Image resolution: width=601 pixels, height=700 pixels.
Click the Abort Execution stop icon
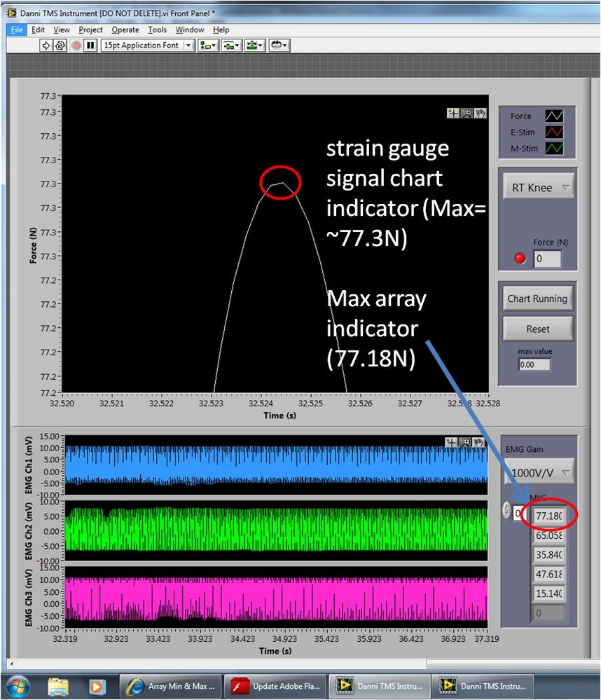(76, 46)
